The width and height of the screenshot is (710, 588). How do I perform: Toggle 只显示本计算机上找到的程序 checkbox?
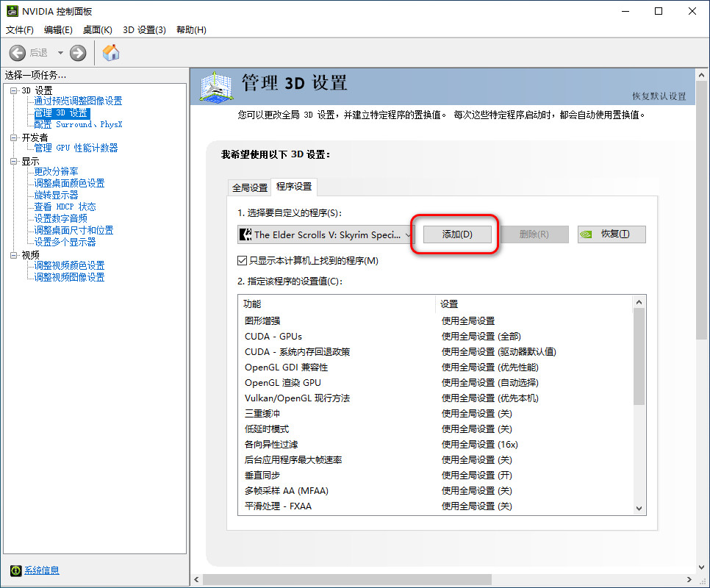click(x=243, y=260)
